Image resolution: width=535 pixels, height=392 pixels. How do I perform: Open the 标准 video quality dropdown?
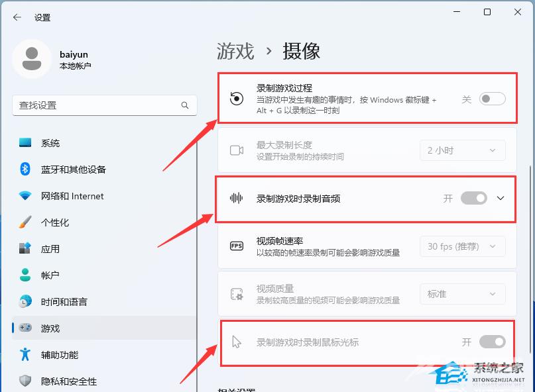point(462,294)
